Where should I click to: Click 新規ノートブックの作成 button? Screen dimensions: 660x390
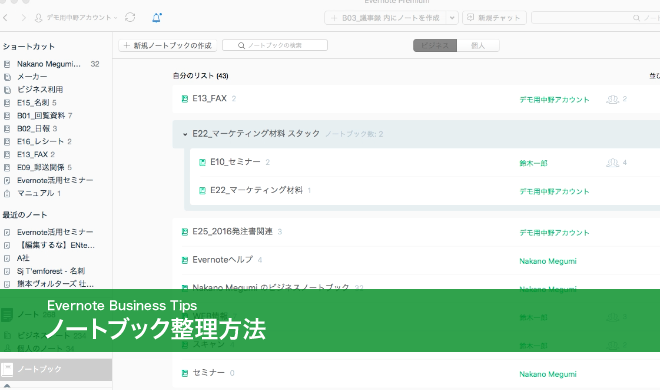coord(168,45)
